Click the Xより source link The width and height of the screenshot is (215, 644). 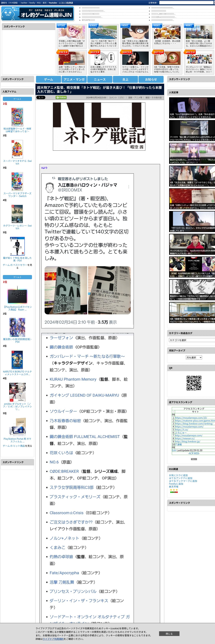click(x=44, y=168)
